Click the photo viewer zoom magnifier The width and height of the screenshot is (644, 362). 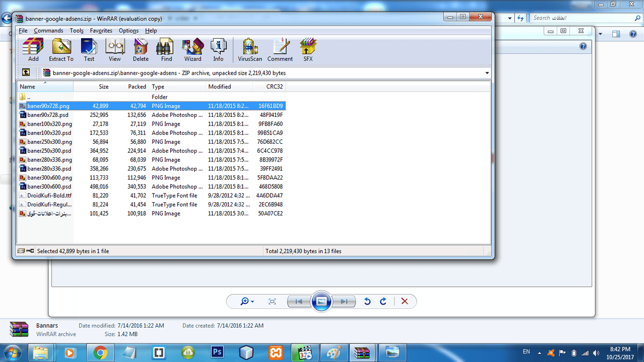point(247,301)
